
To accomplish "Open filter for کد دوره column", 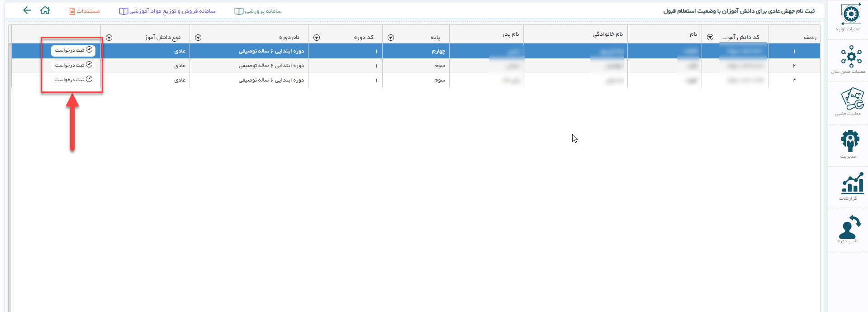I will [317, 38].
